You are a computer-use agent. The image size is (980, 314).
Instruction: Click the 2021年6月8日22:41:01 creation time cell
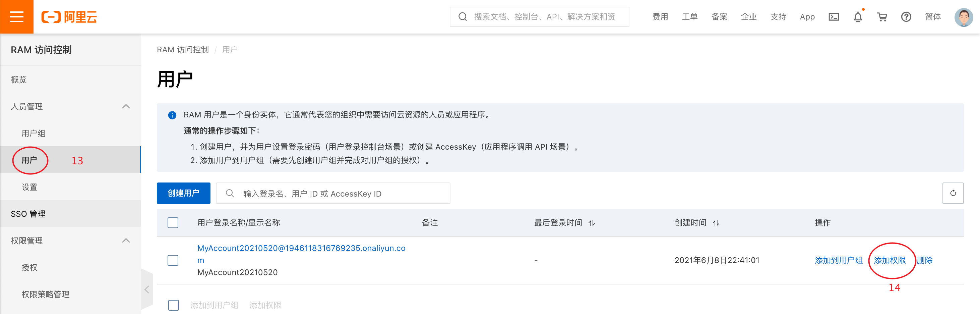coord(717,260)
